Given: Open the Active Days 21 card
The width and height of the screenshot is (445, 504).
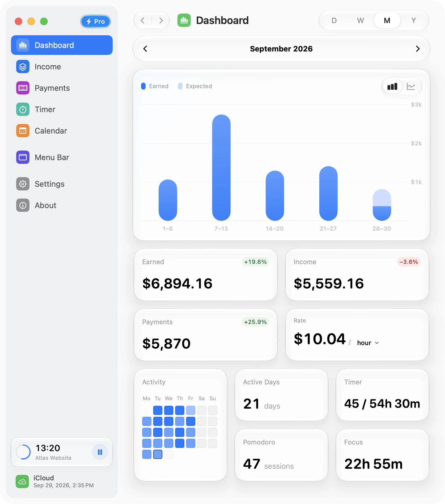Looking at the screenshot, I should pos(281,395).
